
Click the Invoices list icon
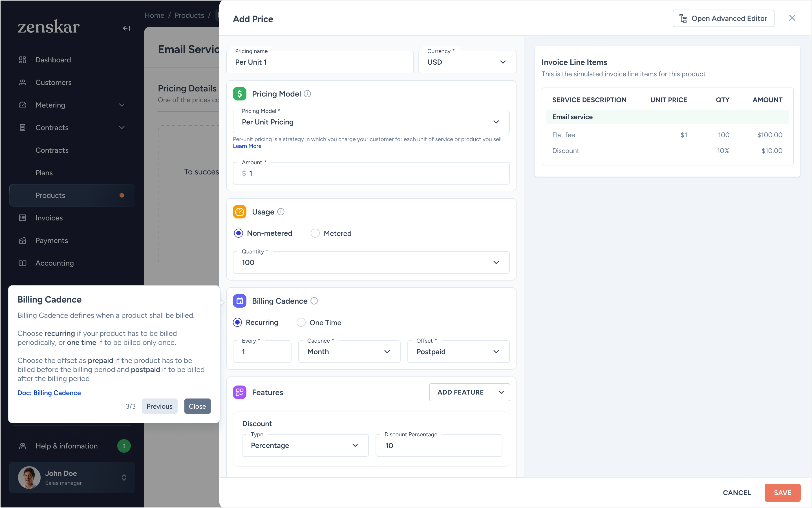[23, 218]
